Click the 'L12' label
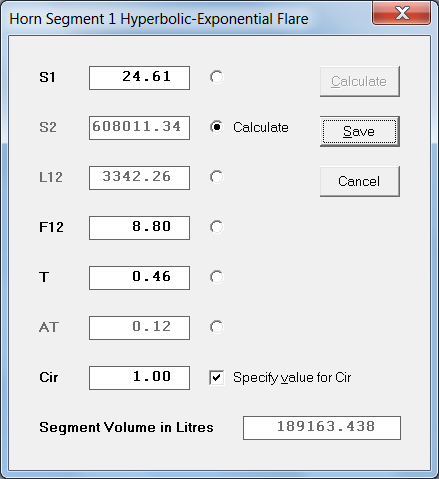The image size is (439, 479). tap(51, 177)
